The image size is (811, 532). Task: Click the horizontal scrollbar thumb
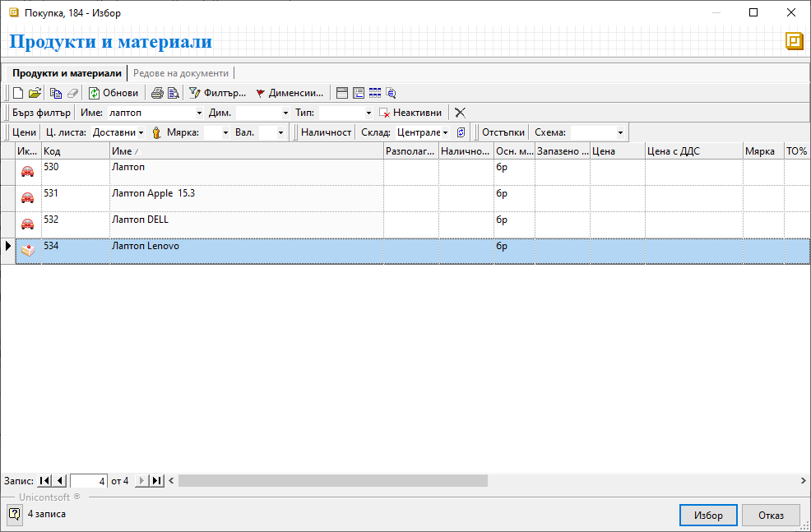pyautogui.click(x=332, y=481)
